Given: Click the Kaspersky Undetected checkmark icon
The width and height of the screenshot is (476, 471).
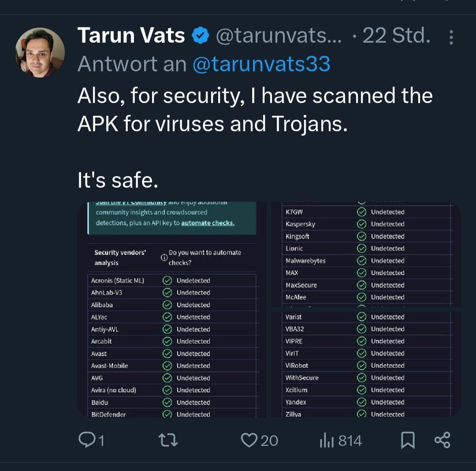Looking at the screenshot, I should coord(361,224).
